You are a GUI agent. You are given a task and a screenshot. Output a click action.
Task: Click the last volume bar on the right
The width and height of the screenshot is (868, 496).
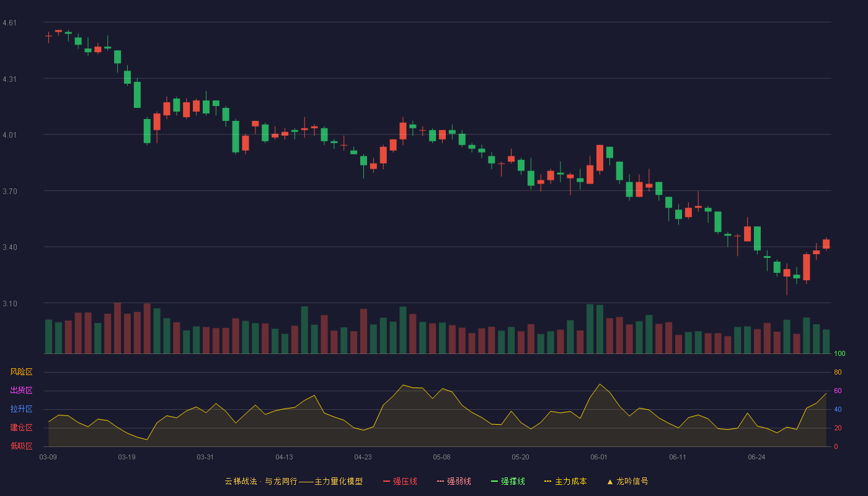tap(826, 342)
